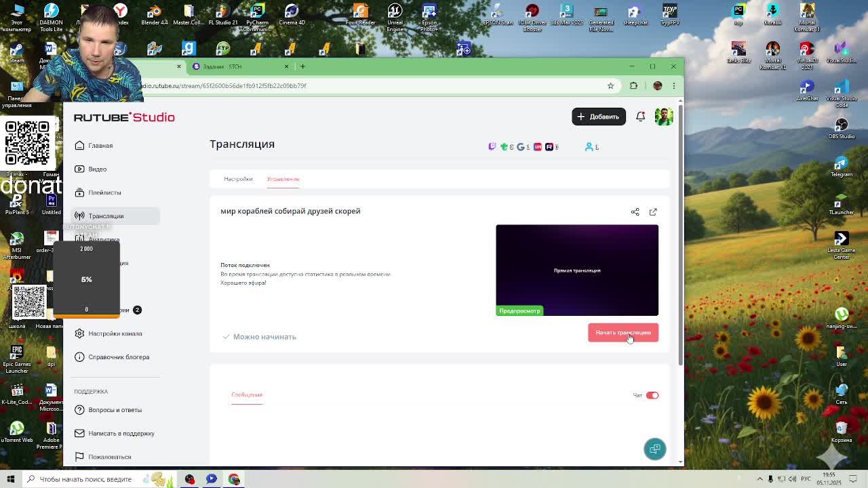The height and width of the screenshot is (488, 868).
Task: Open Lesta Game Center desktop shortcut
Action: pos(841,245)
